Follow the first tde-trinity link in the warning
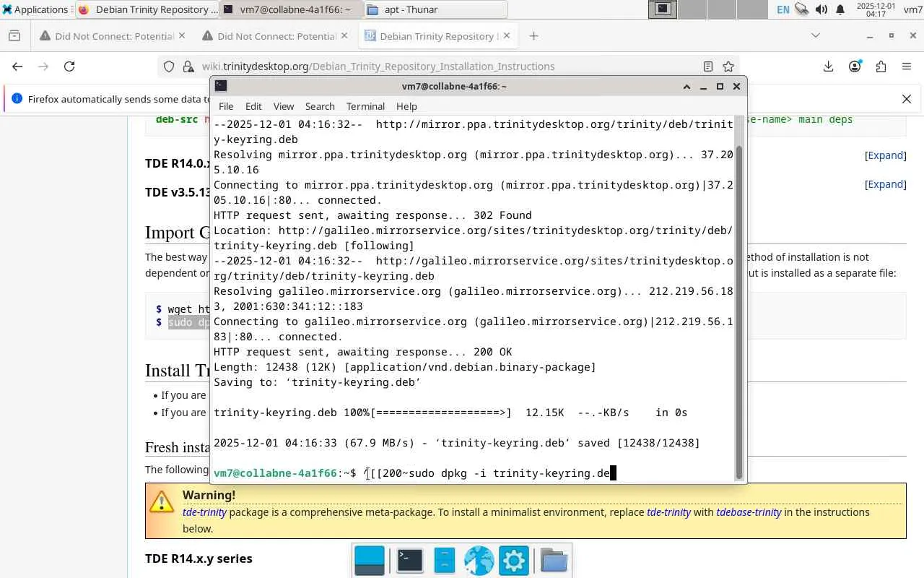 coord(204,512)
